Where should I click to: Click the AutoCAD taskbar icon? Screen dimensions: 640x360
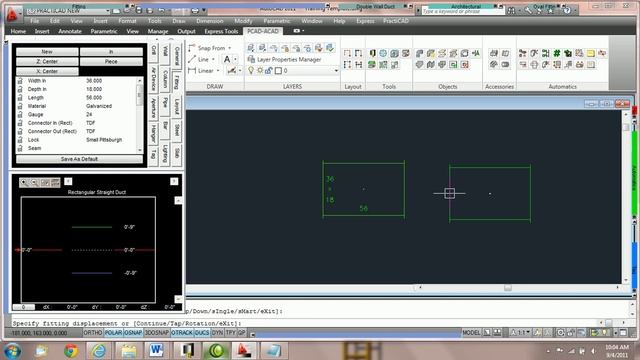click(x=244, y=350)
